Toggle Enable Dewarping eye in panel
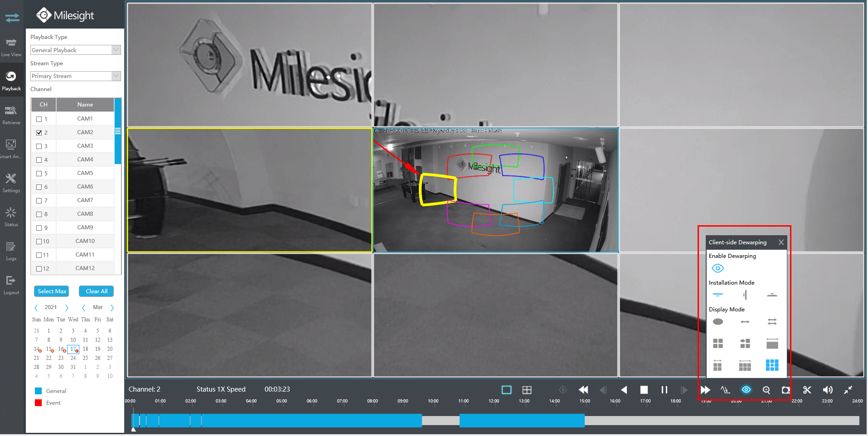Image resolution: width=868 pixels, height=436 pixels. [x=718, y=268]
